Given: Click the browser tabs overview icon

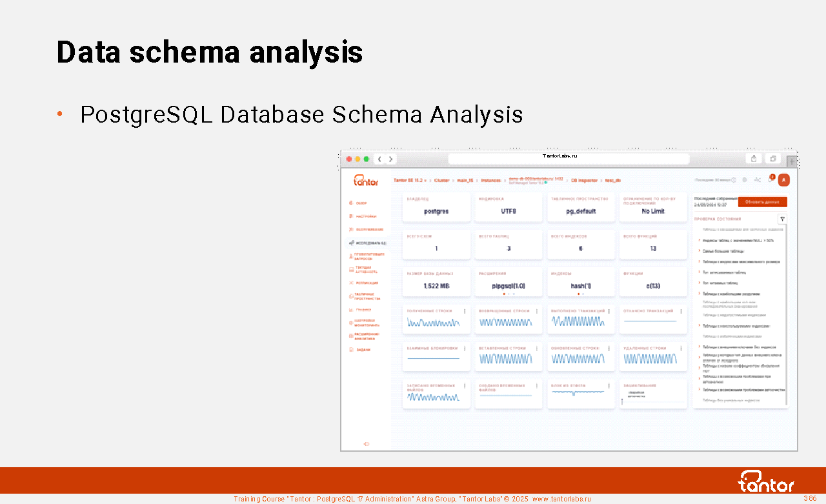Looking at the screenshot, I should 772,159.
